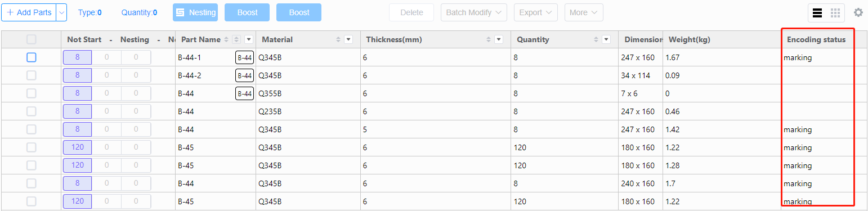Click the Delete button
868x211 pixels.
point(411,12)
